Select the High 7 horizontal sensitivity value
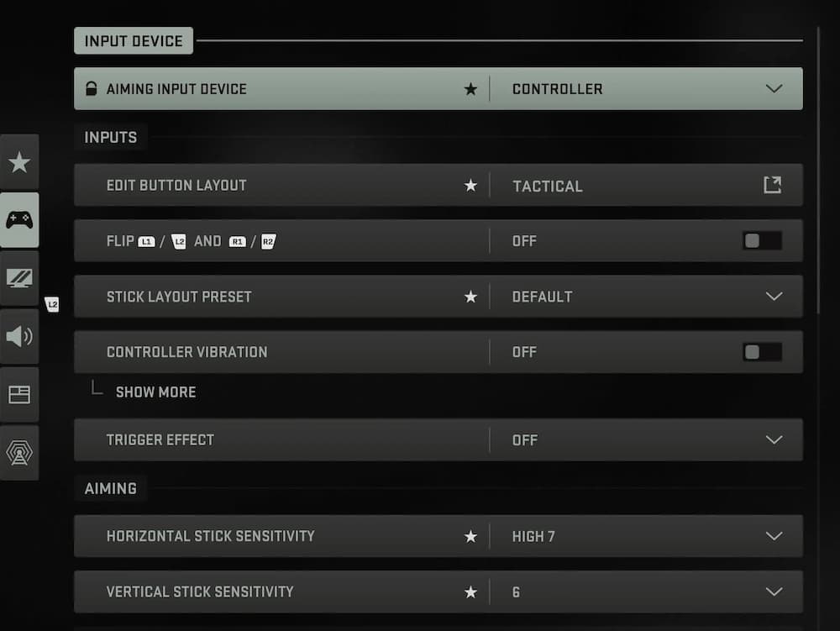The width and height of the screenshot is (840, 631). [533, 536]
